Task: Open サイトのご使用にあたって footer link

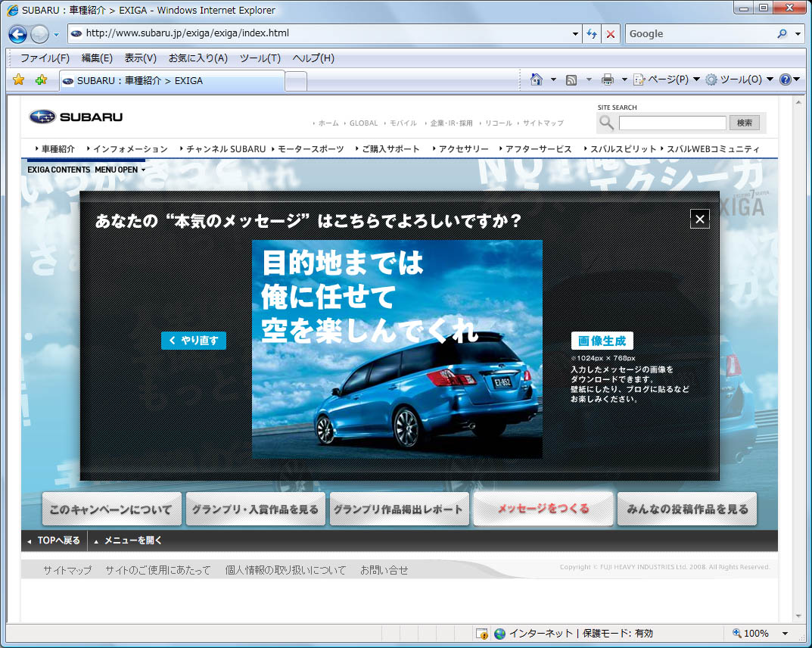Action: (158, 570)
